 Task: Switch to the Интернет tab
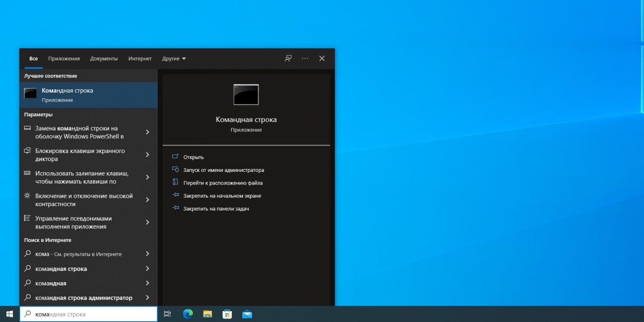point(140,59)
